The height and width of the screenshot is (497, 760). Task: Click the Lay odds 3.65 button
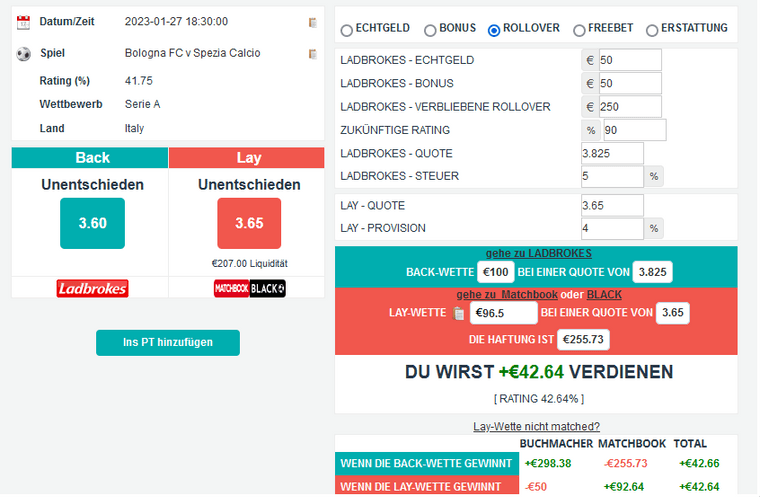[x=250, y=224]
